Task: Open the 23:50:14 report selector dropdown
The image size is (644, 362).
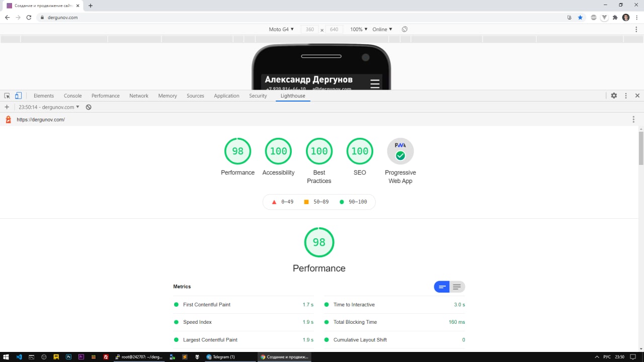Action: coord(49,107)
